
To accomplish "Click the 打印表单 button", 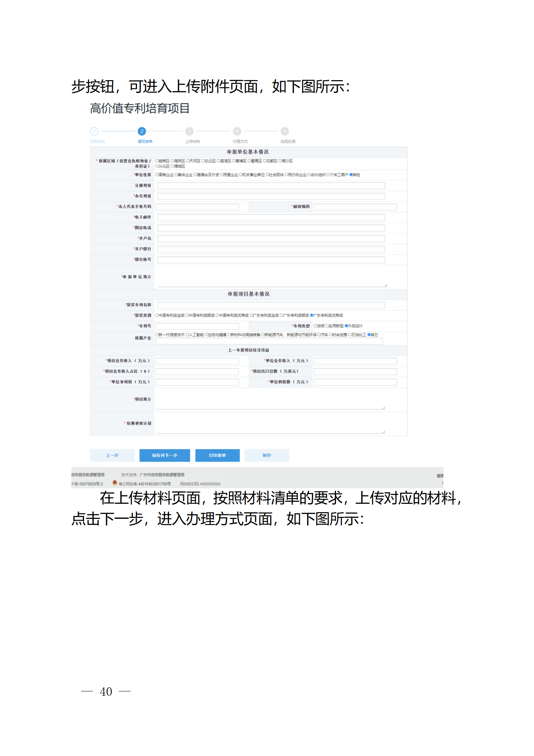I will [x=217, y=455].
